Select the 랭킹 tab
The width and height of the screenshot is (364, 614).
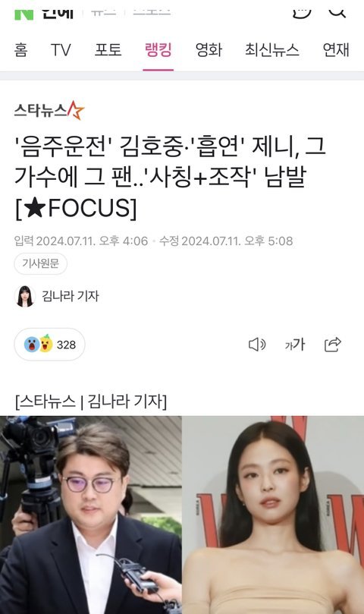(158, 50)
